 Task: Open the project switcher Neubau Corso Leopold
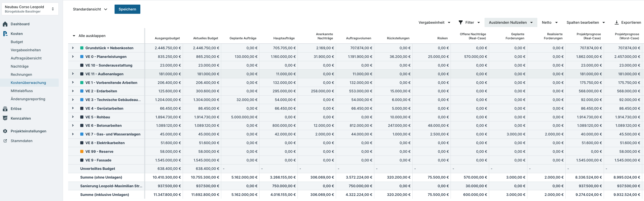coord(30,9)
